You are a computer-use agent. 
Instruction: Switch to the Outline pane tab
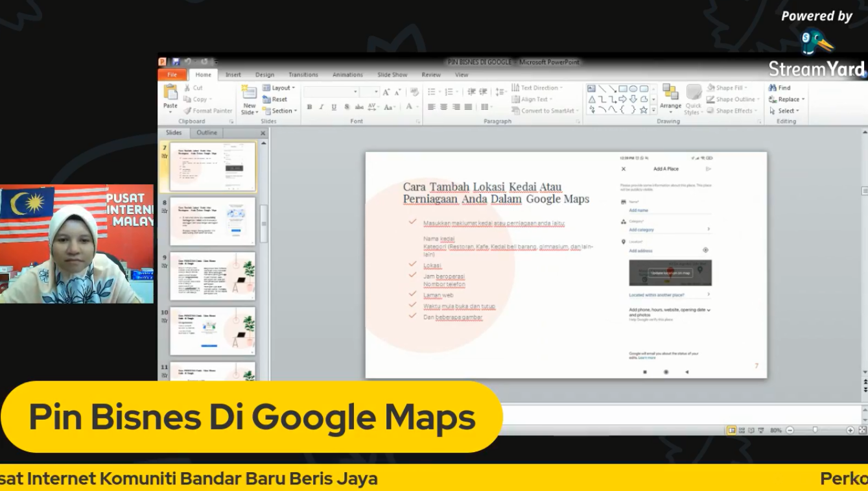pyautogui.click(x=207, y=132)
